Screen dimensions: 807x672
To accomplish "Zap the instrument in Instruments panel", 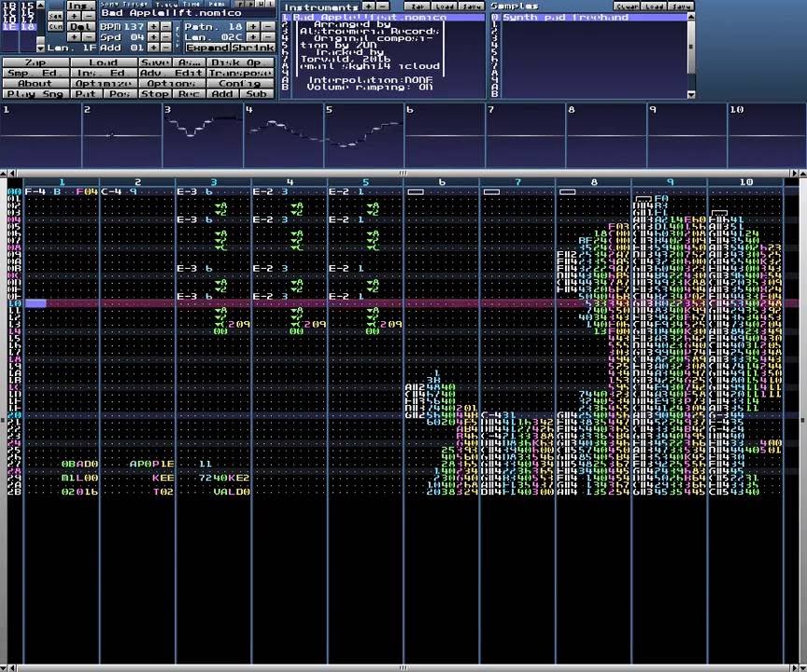I will point(417,7).
